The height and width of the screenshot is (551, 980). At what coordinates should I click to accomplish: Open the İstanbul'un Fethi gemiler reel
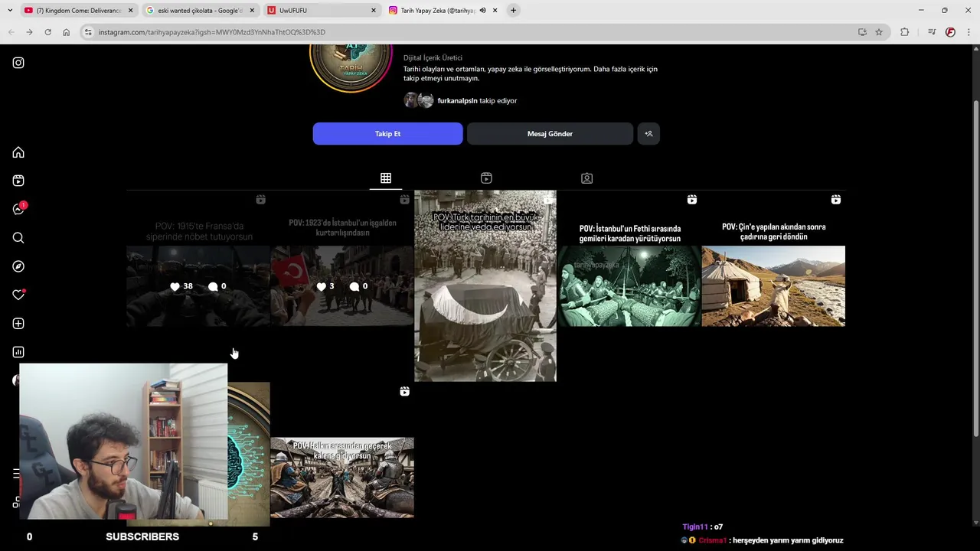pyautogui.click(x=629, y=285)
